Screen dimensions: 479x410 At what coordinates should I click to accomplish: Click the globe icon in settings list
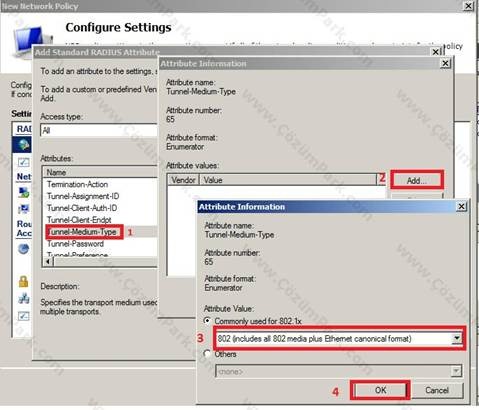23,145
